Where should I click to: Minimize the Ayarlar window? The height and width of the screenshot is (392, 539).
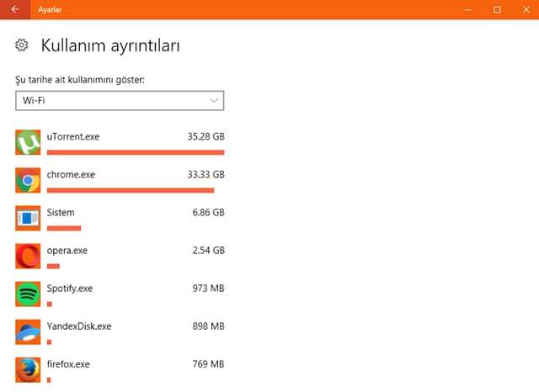point(468,9)
